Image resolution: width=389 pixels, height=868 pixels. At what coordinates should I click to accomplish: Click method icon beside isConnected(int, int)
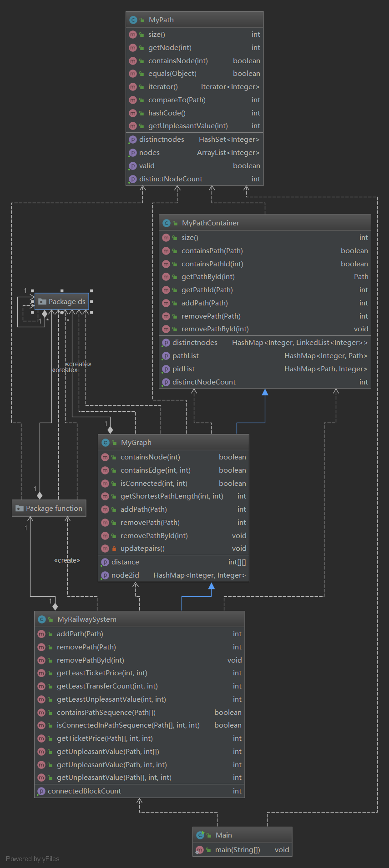105,484
